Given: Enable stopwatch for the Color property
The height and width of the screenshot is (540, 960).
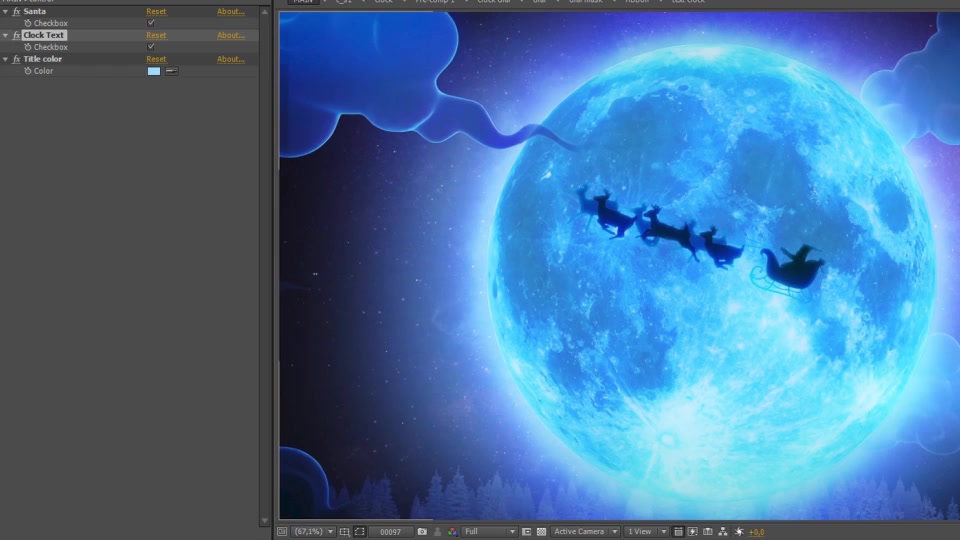Looking at the screenshot, I should pos(28,71).
